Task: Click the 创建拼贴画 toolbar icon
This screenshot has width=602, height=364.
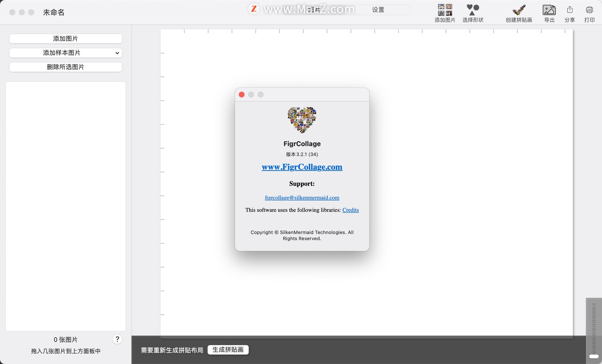Action: tap(519, 10)
